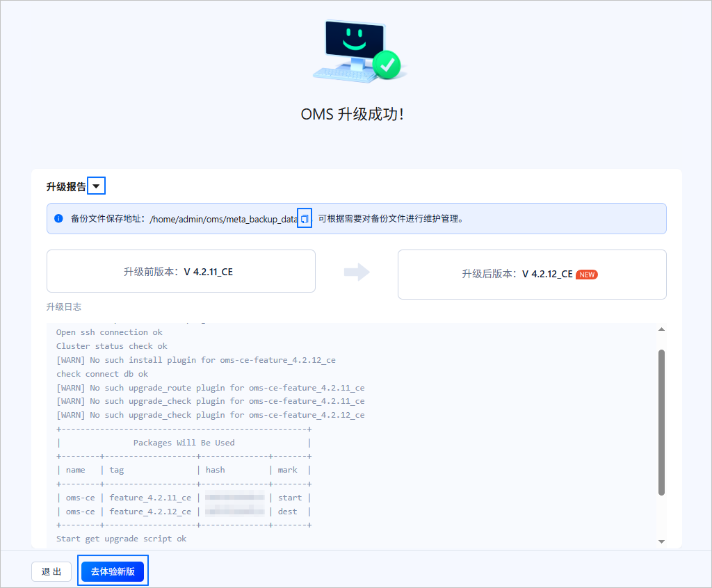Click the 升级报告 heading text

pos(66,186)
